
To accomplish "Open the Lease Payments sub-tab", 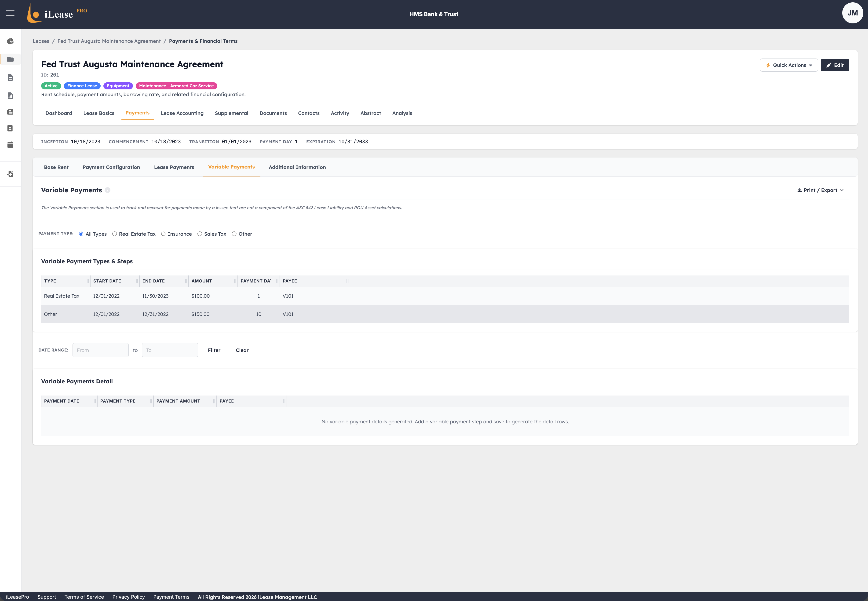I will pyautogui.click(x=174, y=167).
